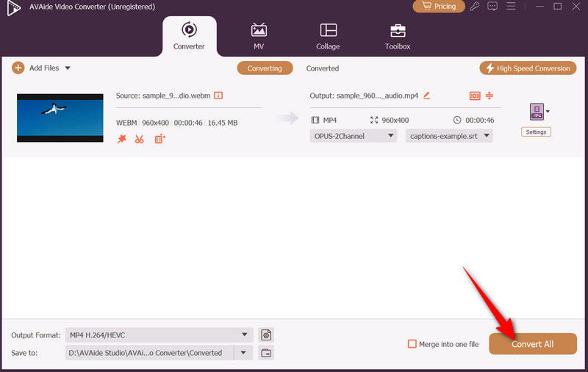This screenshot has width=588, height=372.
Task: Open the Toolbox tab
Action: (398, 36)
